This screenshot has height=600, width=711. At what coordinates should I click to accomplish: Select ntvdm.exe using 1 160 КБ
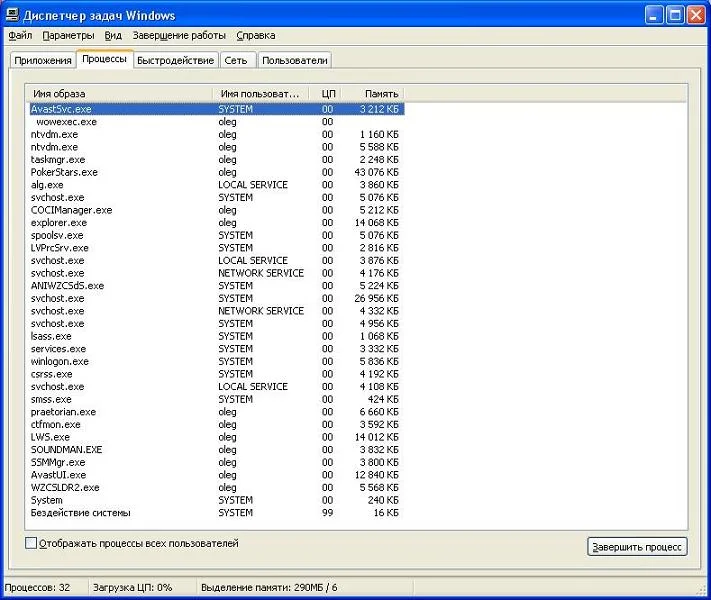(217, 134)
